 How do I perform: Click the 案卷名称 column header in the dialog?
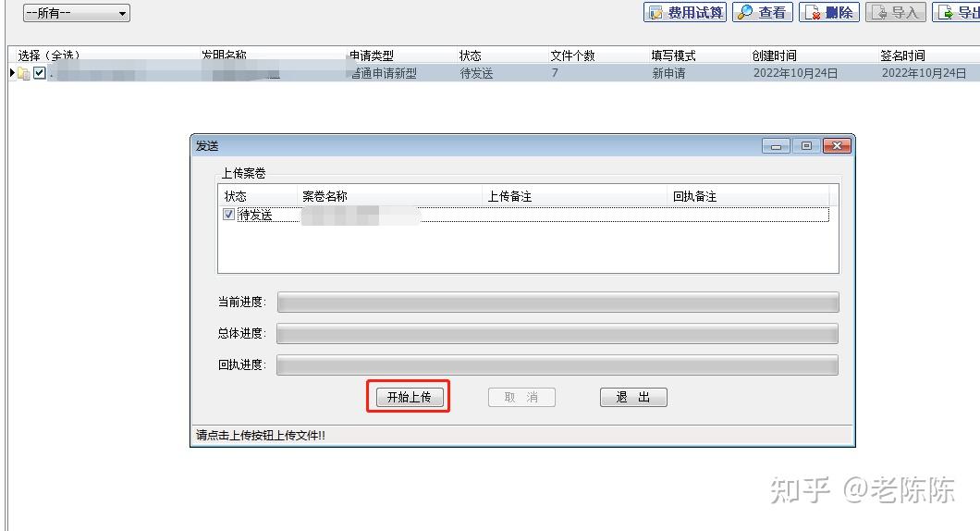325,196
